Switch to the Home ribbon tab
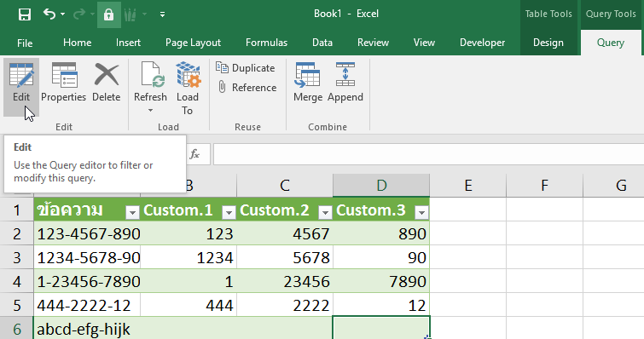644x339 pixels. click(78, 43)
